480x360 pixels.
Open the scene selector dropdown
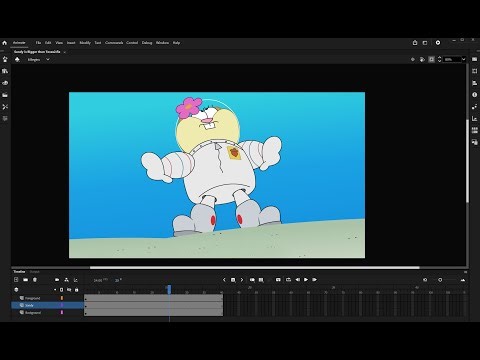tap(48, 60)
